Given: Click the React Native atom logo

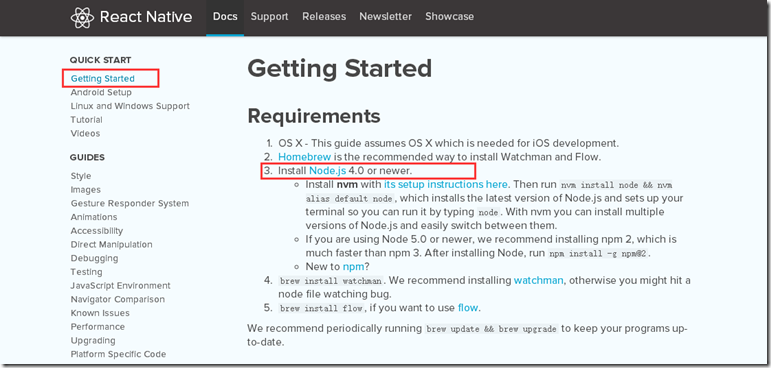Looking at the screenshot, I should [x=82, y=17].
